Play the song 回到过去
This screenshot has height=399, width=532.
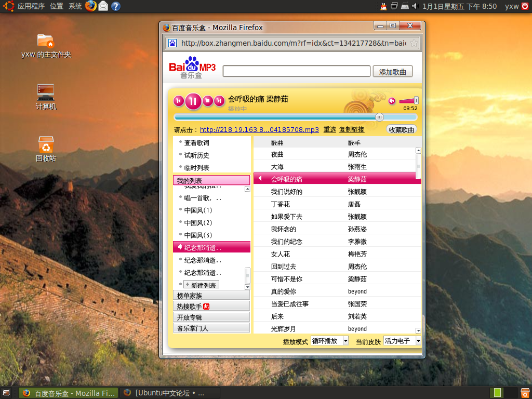(x=337, y=267)
